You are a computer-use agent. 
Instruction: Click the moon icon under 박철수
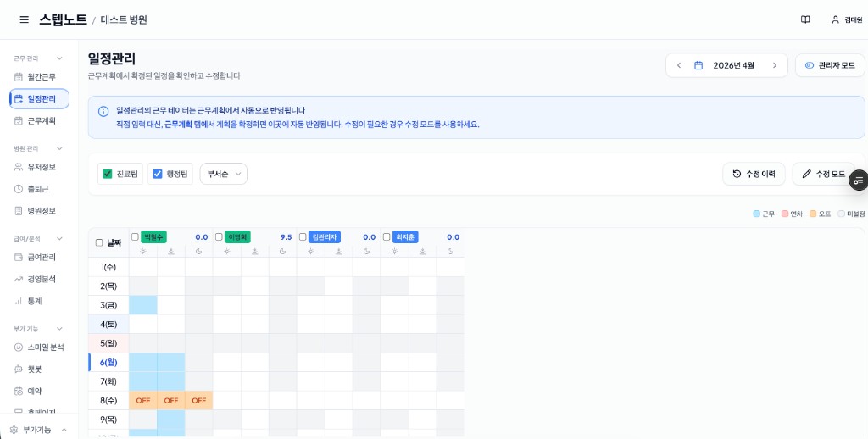coord(198,252)
